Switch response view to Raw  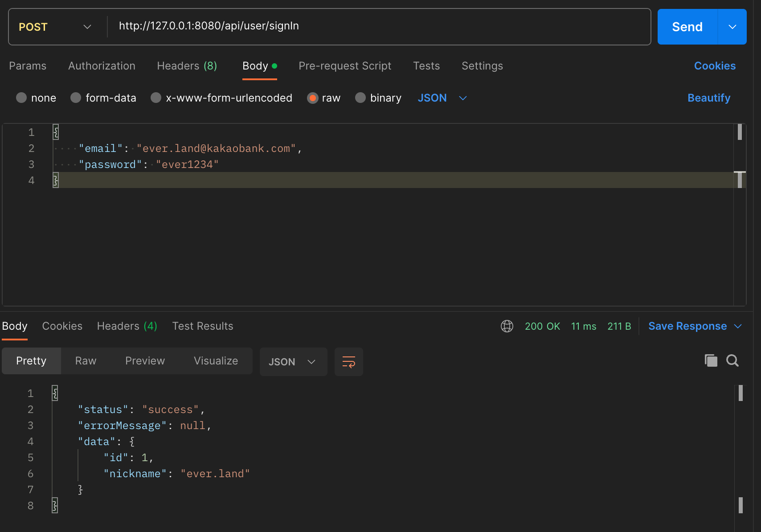click(86, 361)
